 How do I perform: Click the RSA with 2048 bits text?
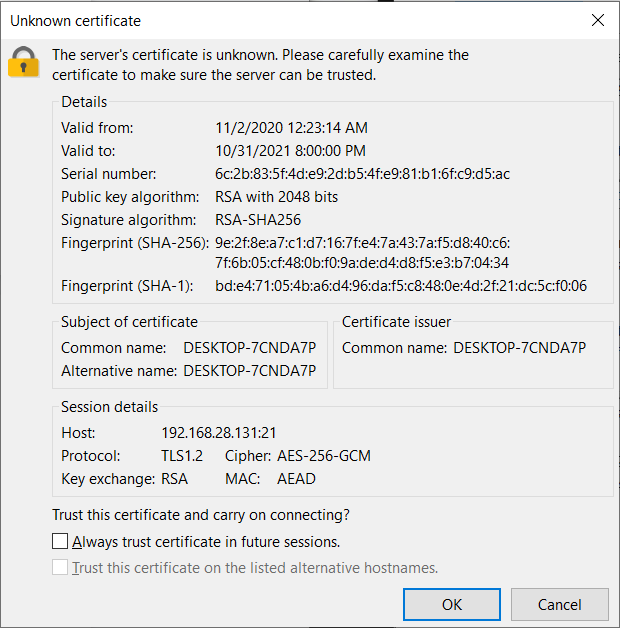pos(277,197)
